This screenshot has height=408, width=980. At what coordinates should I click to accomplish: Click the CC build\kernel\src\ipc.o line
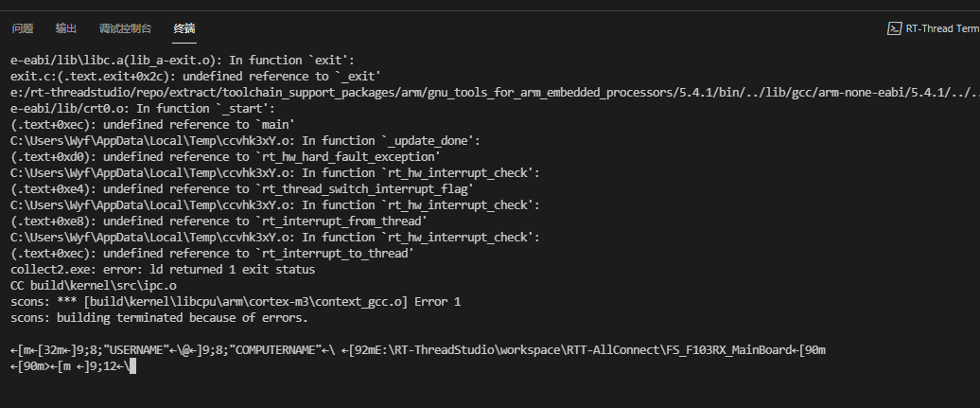[x=94, y=285]
